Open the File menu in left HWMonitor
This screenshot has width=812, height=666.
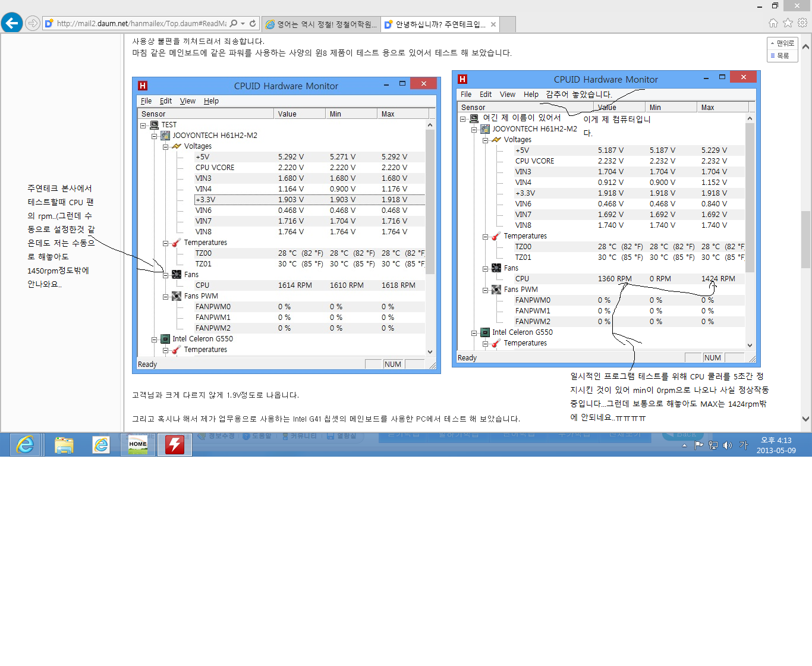pyautogui.click(x=146, y=101)
